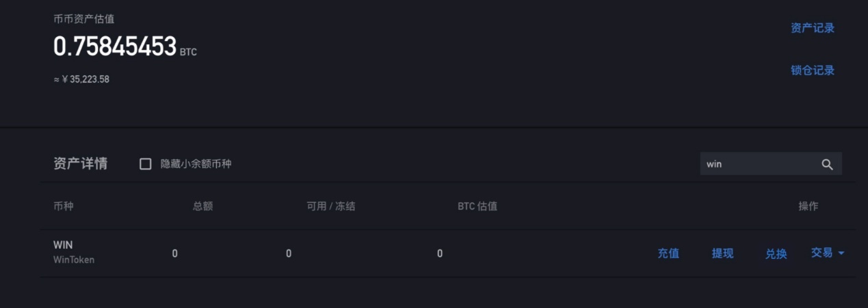Select 兑换 to convert WIN

776,254
